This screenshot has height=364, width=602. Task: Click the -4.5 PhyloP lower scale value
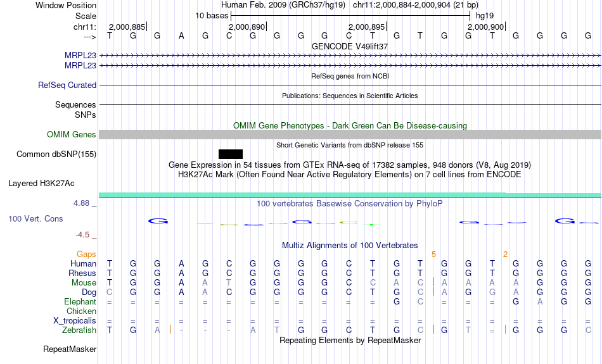82,235
